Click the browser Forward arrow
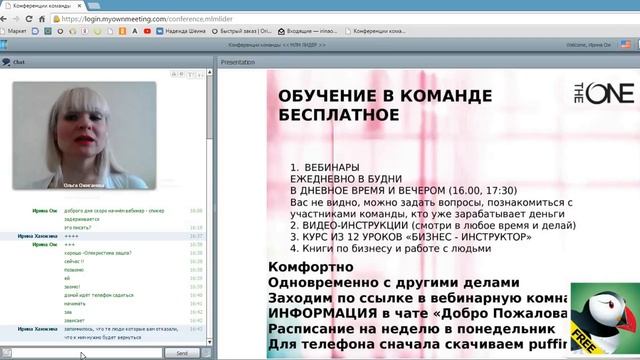This screenshot has width=640, height=360. pos(16,19)
